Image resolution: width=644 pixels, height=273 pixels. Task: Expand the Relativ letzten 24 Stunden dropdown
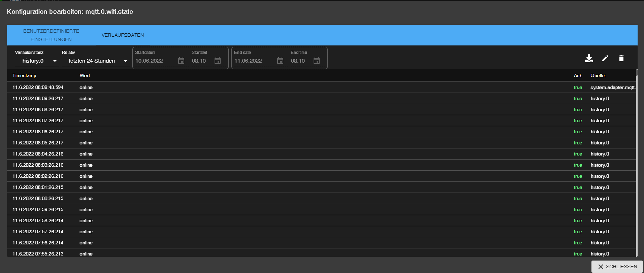pyautogui.click(x=96, y=61)
